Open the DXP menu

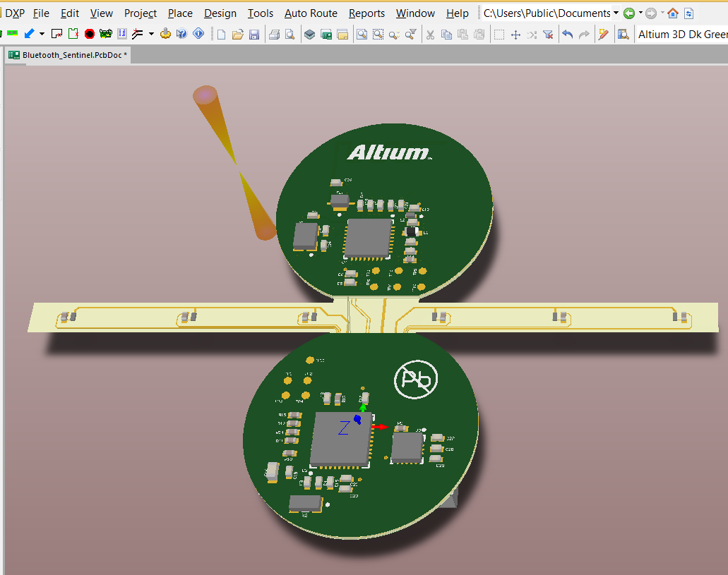pyautogui.click(x=15, y=13)
